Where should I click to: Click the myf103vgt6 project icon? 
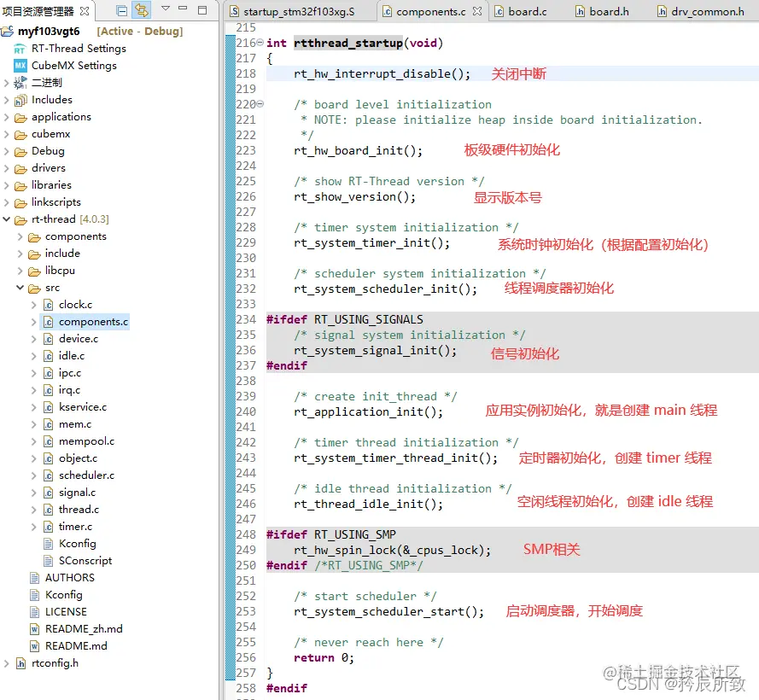click(7, 32)
